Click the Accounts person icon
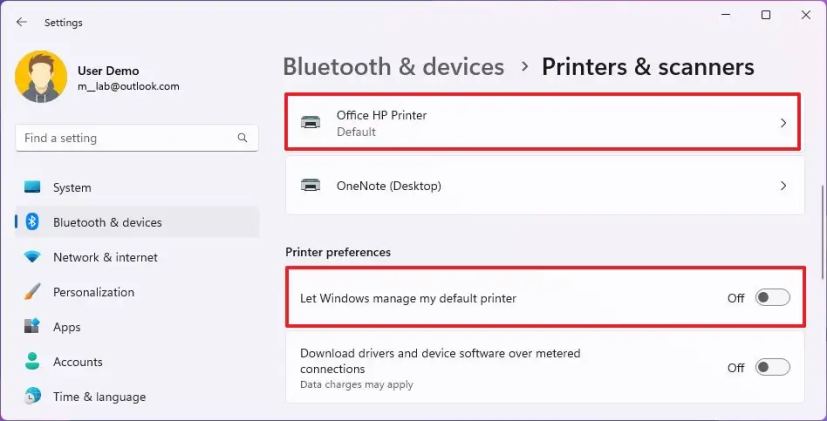827x421 pixels. 32,361
